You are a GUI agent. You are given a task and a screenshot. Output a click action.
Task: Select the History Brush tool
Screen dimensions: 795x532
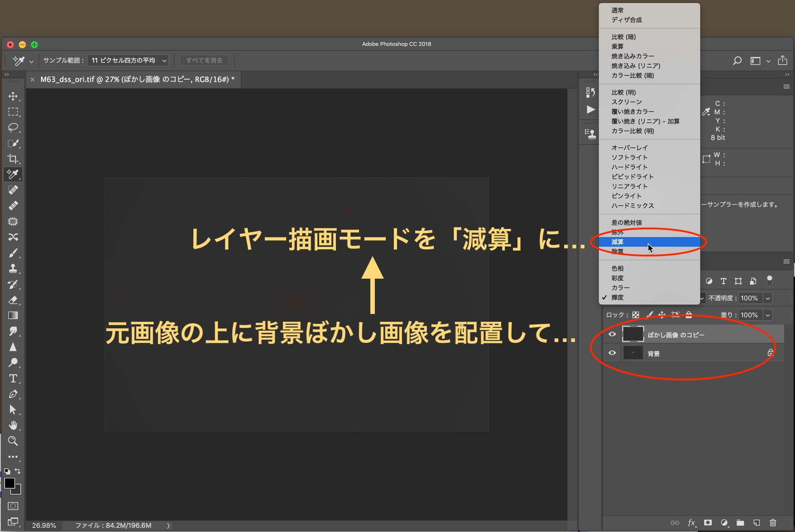[13, 284]
